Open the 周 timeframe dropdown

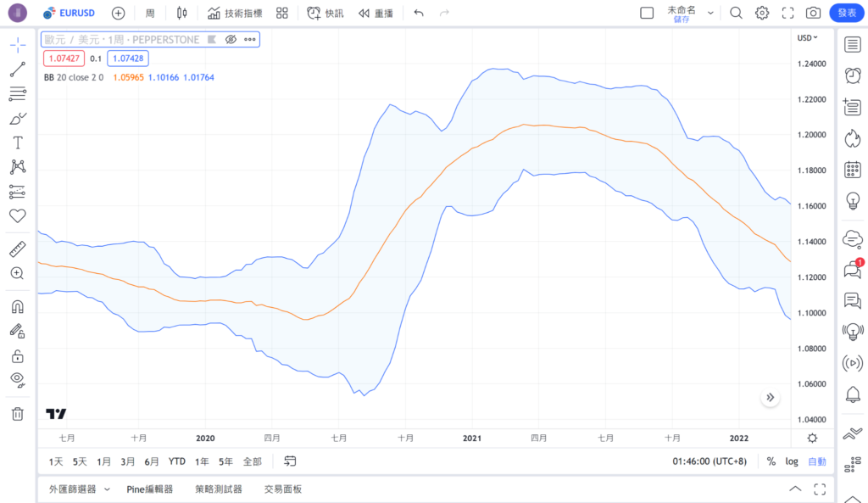(x=149, y=13)
